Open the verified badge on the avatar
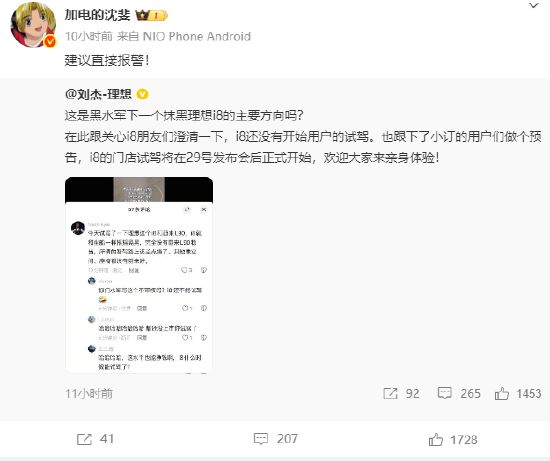 pyautogui.click(x=50, y=42)
